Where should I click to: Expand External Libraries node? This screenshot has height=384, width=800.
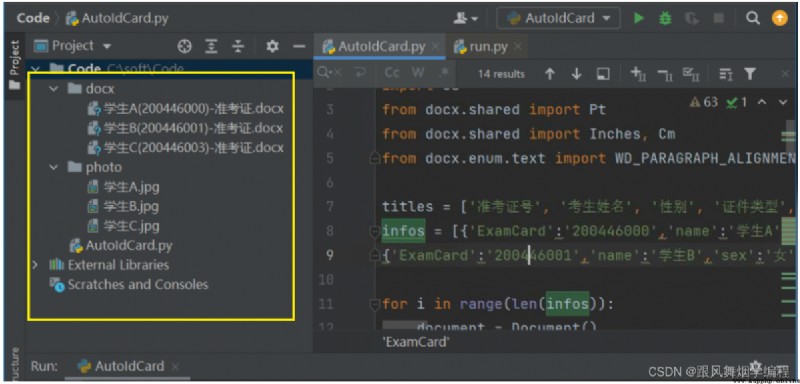tap(35, 265)
